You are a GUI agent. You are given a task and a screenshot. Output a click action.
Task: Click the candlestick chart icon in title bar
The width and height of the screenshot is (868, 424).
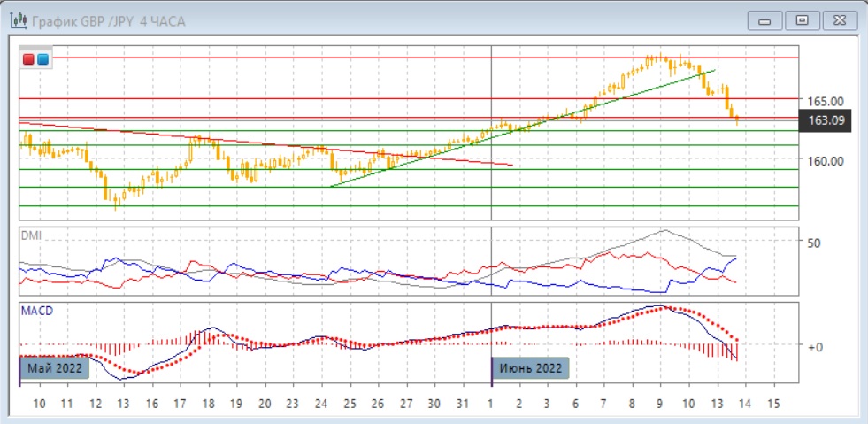click(x=17, y=21)
